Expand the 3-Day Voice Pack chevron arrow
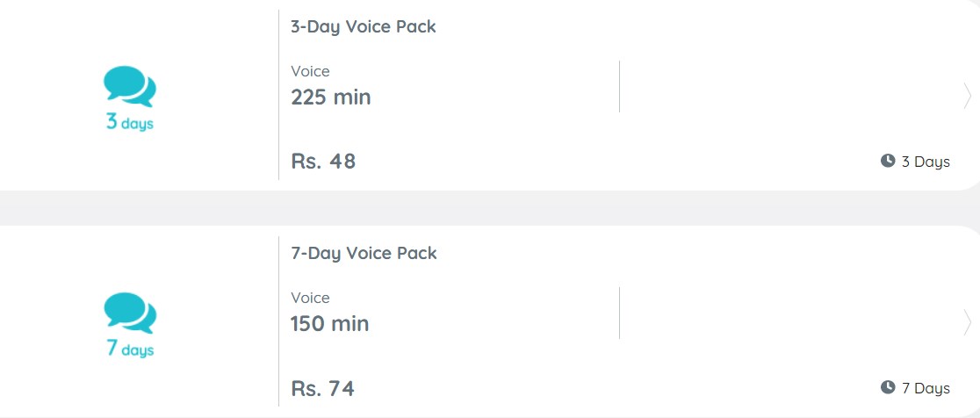This screenshot has height=418, width=980. pos(968,97)
